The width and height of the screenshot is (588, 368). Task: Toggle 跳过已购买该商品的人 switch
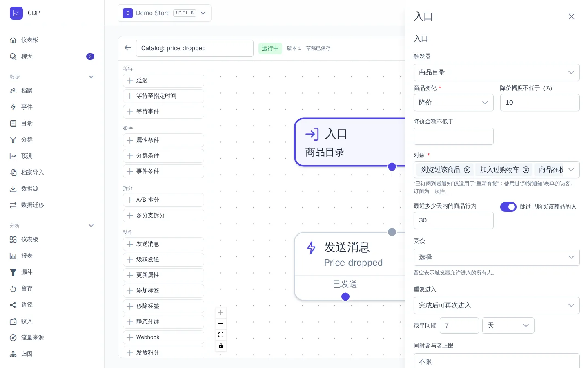tap(508, 207)
